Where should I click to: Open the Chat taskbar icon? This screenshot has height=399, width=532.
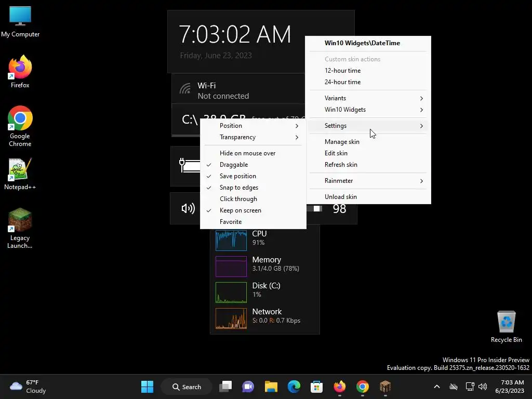click(x=248, y=387)
